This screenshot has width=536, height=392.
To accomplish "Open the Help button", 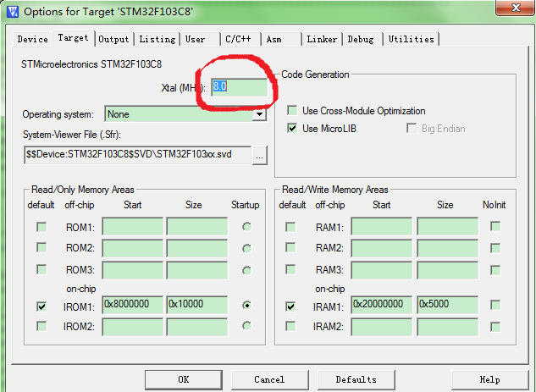I will 490,379.
